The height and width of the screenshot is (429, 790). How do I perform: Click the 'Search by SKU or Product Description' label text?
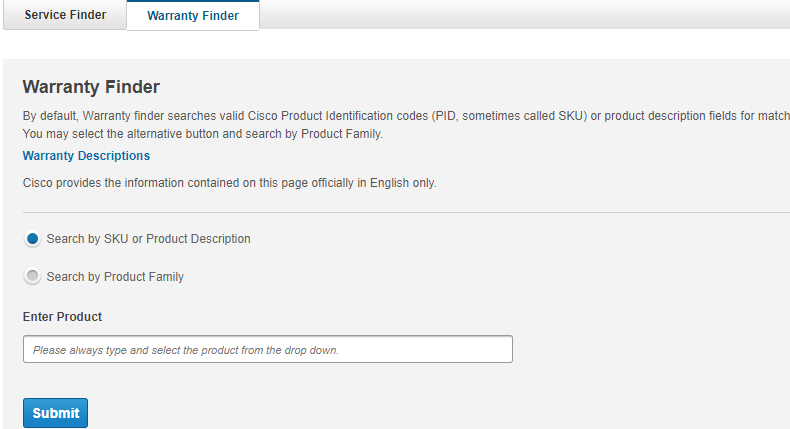pyautogui.click(x=148, y=239)
